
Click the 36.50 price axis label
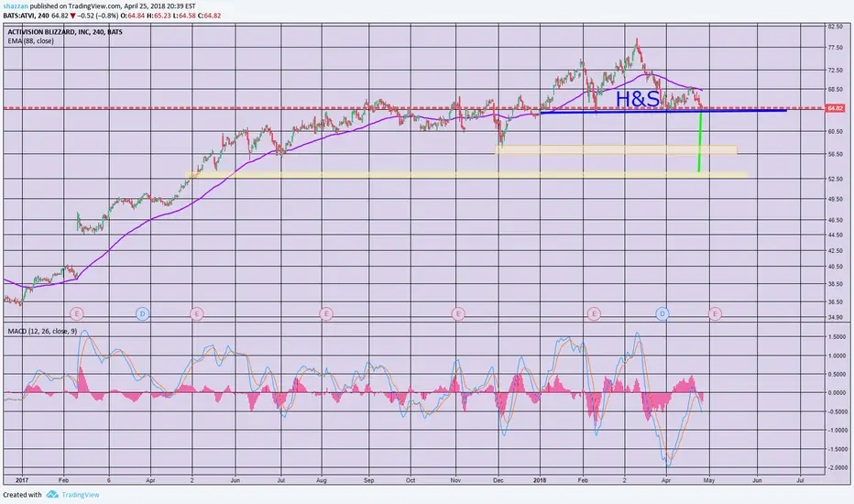(x=835, y=301)
